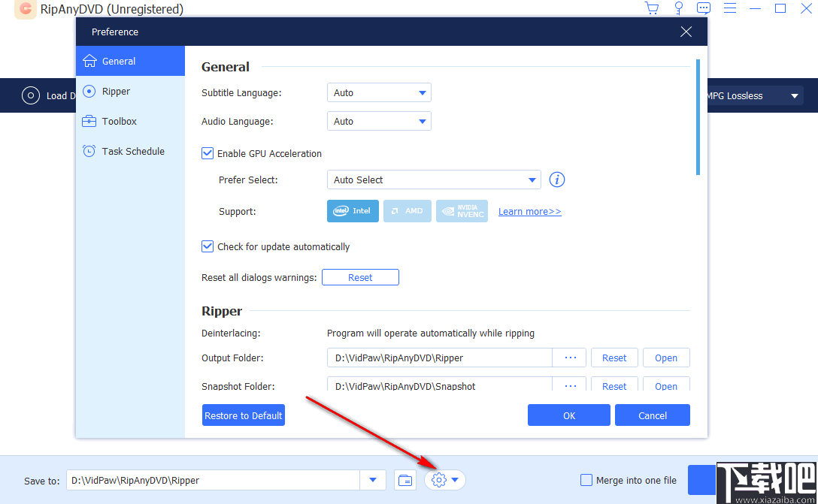Image resolution: width=818 pixels, height=504 pixels.
Task: Click the register key icon
Action: 679,8
